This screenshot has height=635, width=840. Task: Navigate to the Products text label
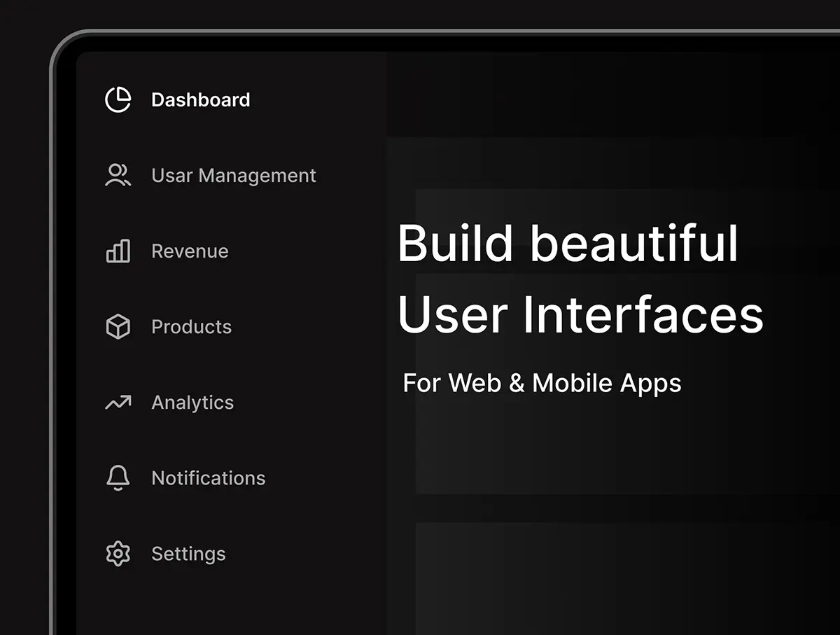[191, 327]
